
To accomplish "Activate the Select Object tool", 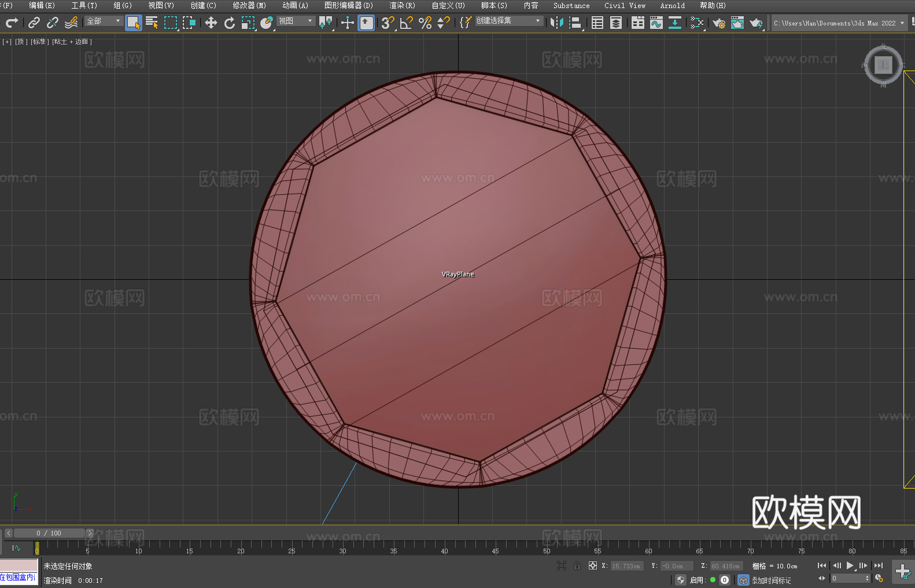I will tap(134, 23).
